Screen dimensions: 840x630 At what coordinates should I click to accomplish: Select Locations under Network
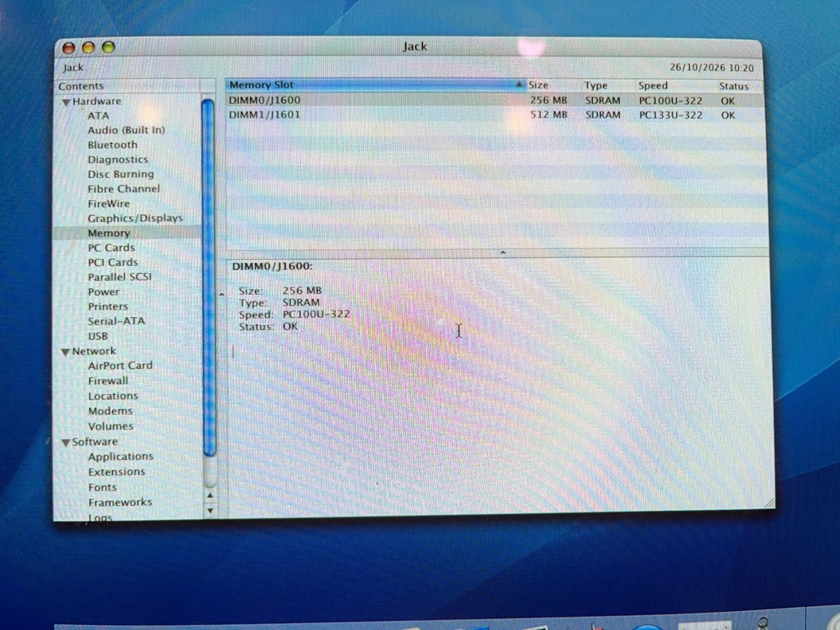(x=113, y=396)
